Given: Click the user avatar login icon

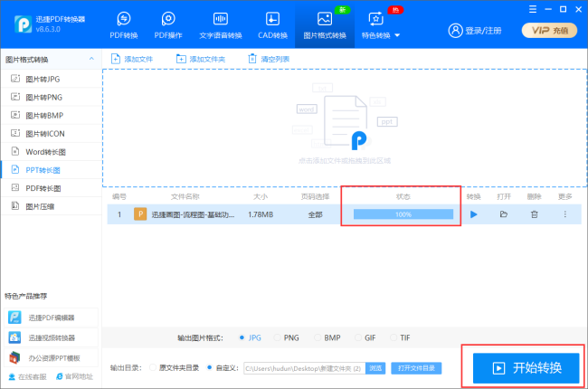Looking at the screenshot, I should click(455, 31).
